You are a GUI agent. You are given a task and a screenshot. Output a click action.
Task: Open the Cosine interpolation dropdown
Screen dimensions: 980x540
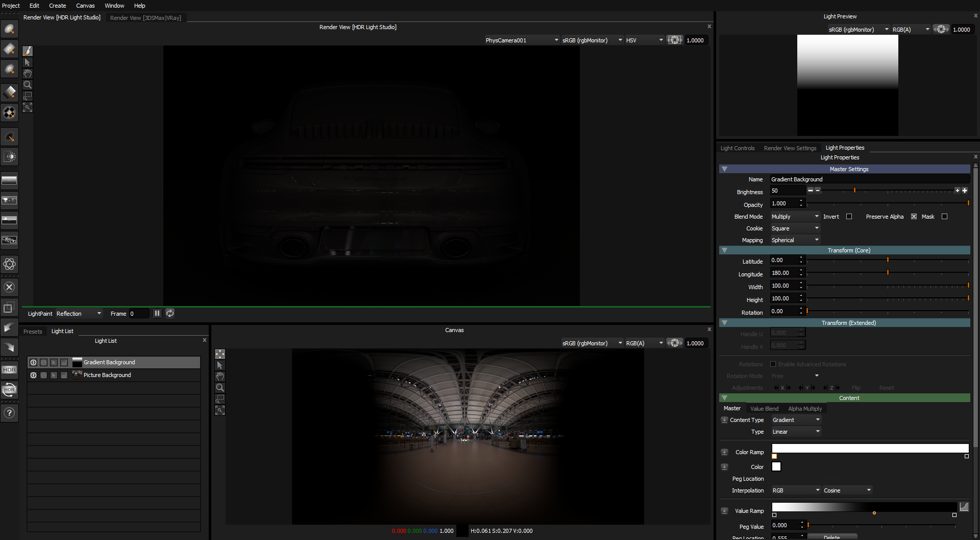847,490
